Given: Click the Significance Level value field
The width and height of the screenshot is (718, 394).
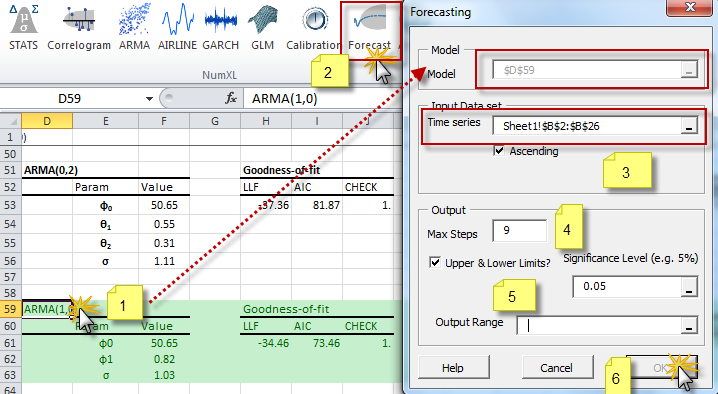Looking at the screenshot, I should [626, 287].
